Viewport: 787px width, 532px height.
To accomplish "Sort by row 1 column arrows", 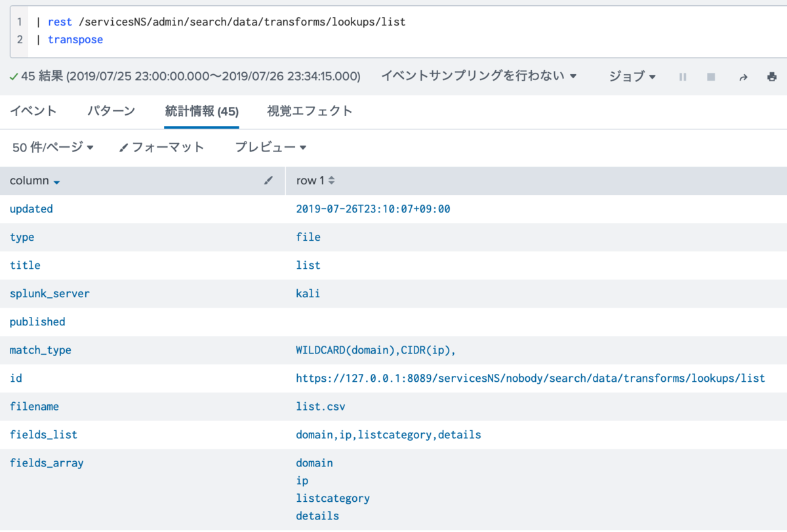I will click(331, 180).
